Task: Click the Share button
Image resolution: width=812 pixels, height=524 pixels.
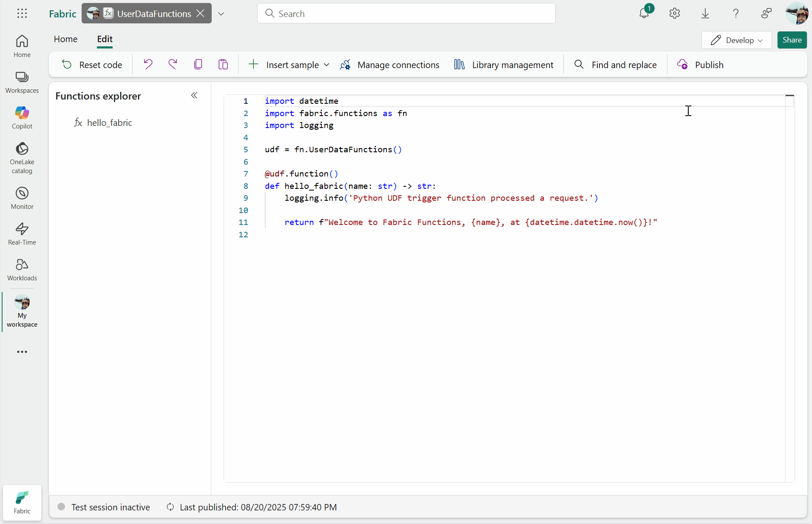Action: click(792, 40)
